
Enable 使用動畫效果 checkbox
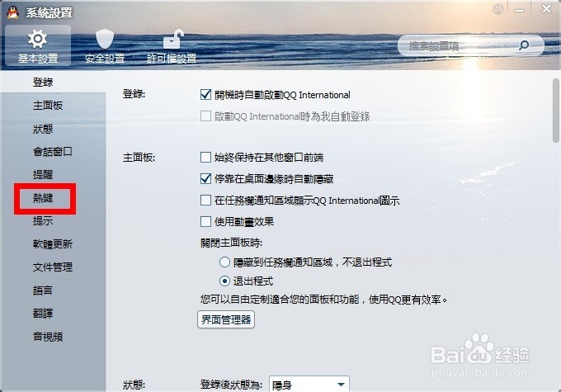point(205,222)
